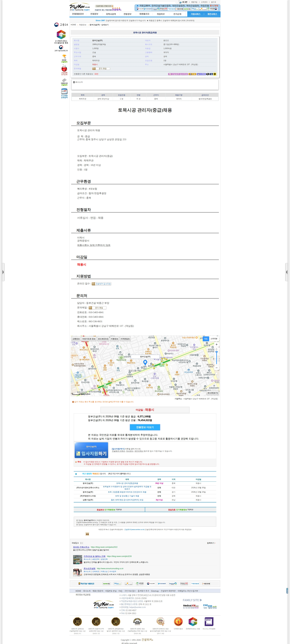Open 연봉정보 menu tab

[x=127, y=14]
